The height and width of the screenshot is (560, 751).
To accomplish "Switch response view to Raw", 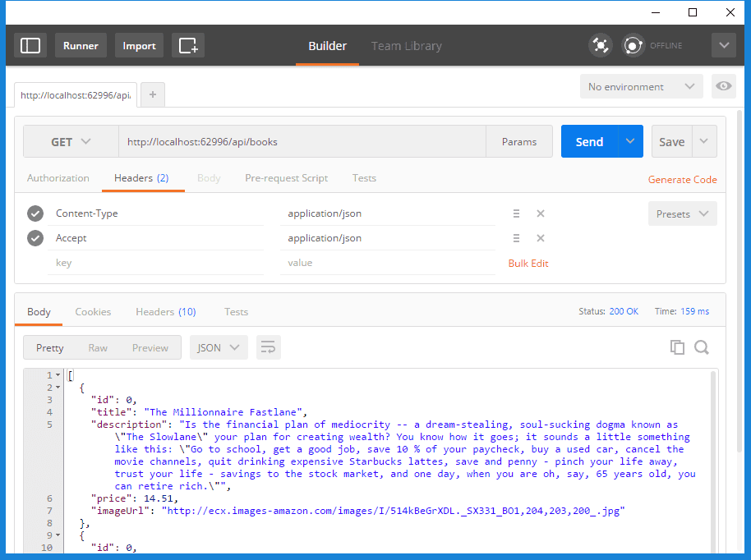I will click(x=98, y=347).
